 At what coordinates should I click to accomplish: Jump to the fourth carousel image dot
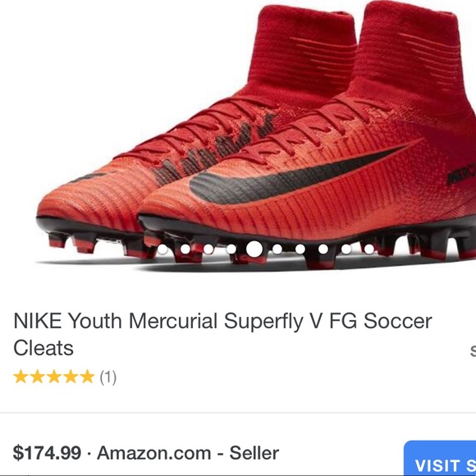231,249
